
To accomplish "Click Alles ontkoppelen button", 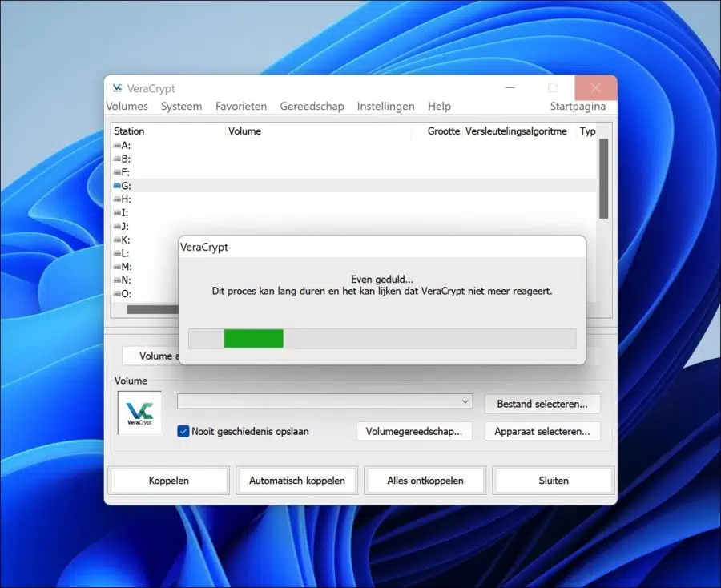I will [x=425, y=481].
